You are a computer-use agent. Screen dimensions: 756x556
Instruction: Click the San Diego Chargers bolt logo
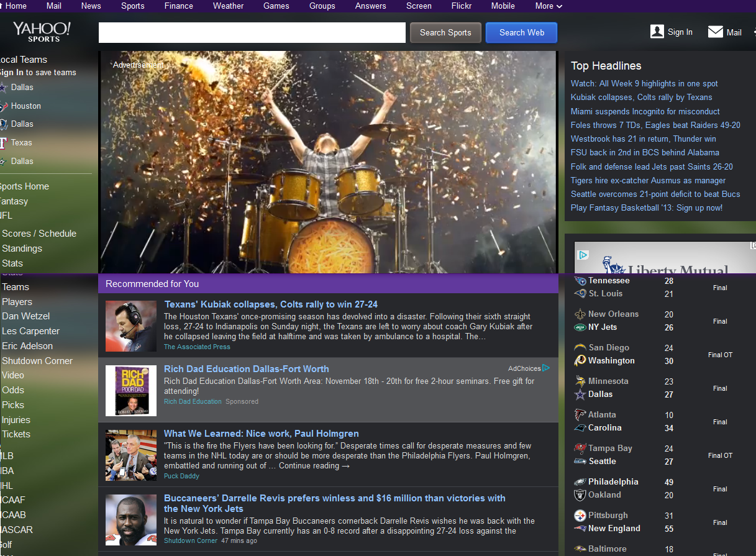(x=580, y=348)
